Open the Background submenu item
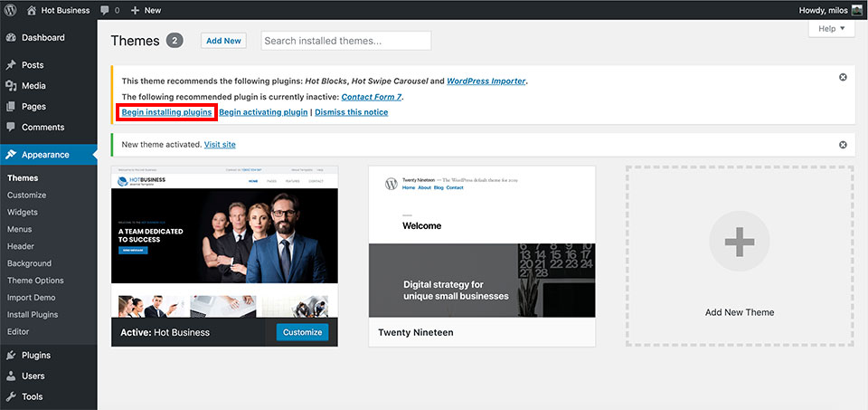The height and width of the screenshot is (410, 868). pyautogui.click(x=29, y=263)
